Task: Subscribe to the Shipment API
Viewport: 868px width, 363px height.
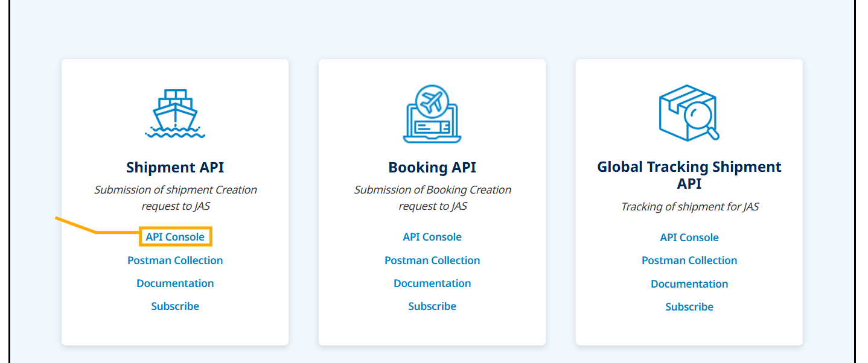Action: point(175,306)
